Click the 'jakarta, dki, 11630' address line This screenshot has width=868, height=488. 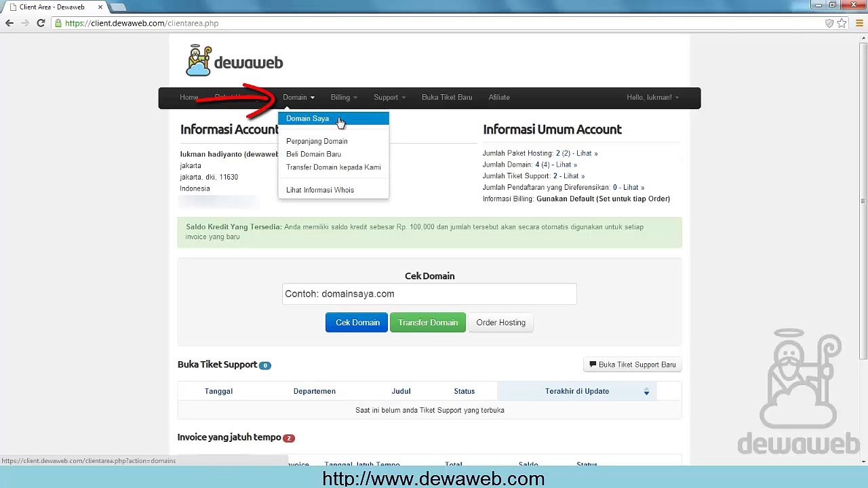pos(209,177)
